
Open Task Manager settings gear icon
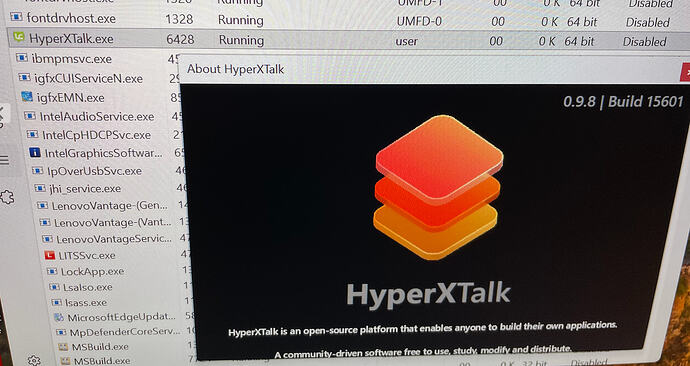pos(34,360)
